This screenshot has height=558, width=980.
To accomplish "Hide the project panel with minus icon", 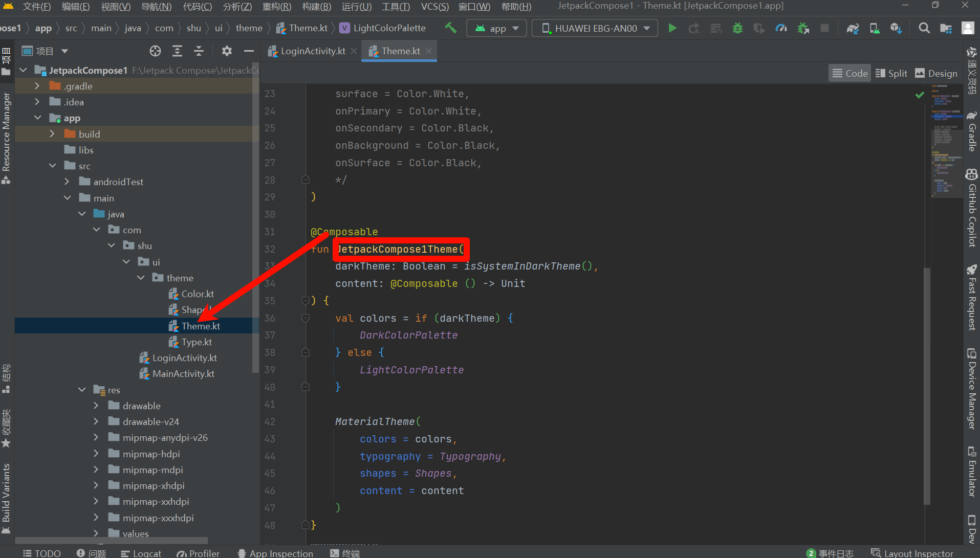I will coord(249,51).
